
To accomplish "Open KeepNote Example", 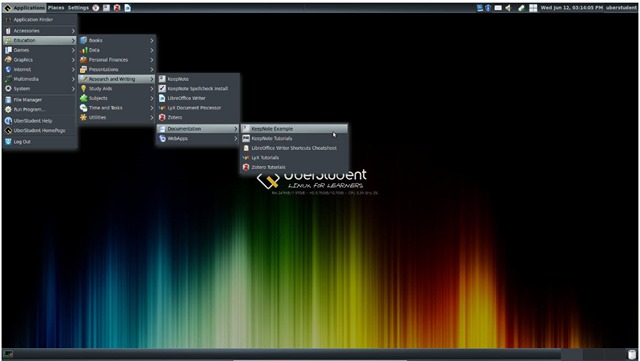I will click(294, 129).
